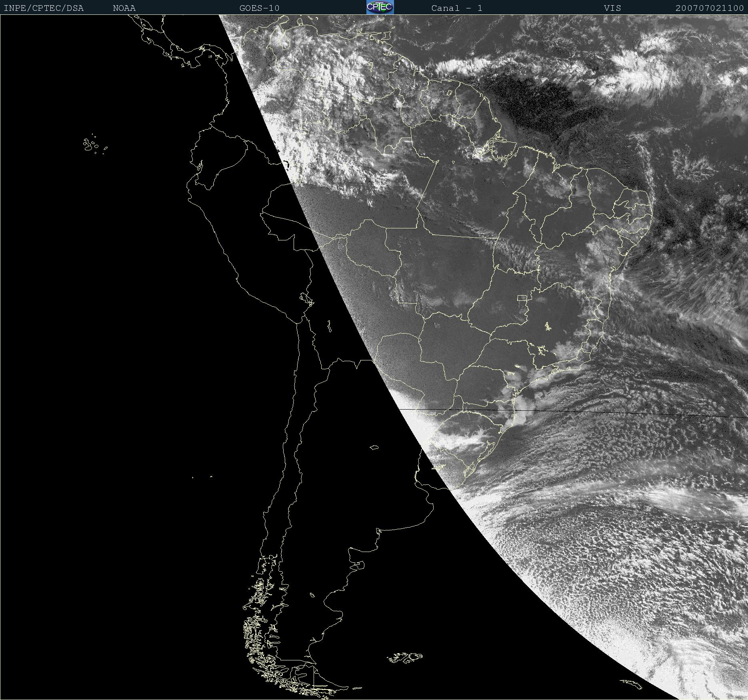Select the INPE/CPTEC/DSA header text
This screenshot has height=700, width=748.
44,8
